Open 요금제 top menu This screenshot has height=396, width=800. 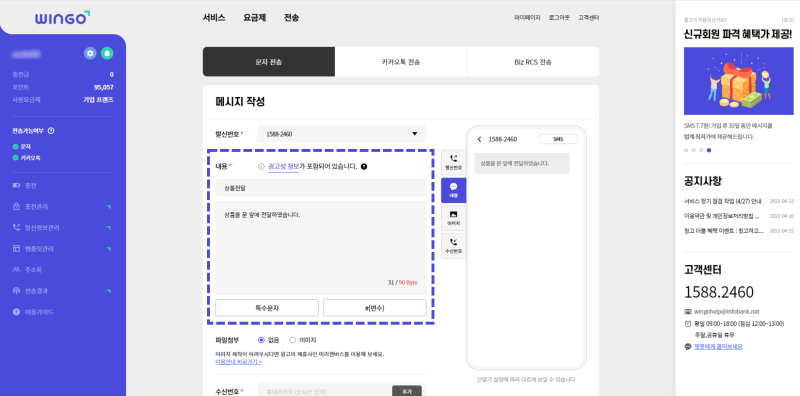click(255, 18)
